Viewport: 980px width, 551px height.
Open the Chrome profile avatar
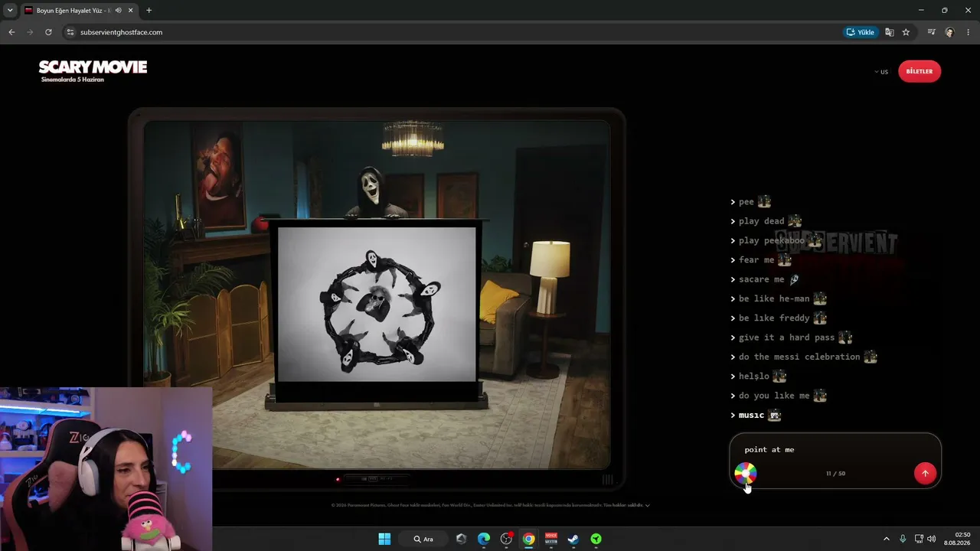[x=949, y=32]
